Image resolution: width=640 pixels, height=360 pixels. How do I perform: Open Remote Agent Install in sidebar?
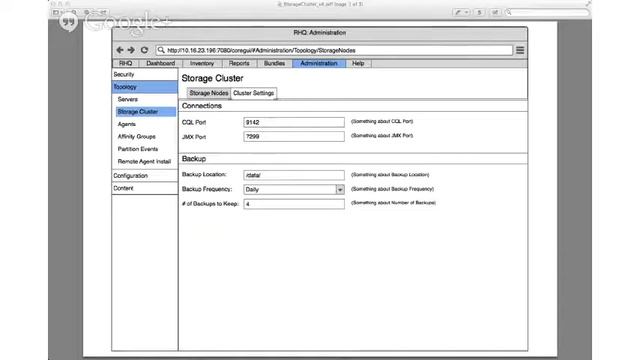(x=144, y=162)
